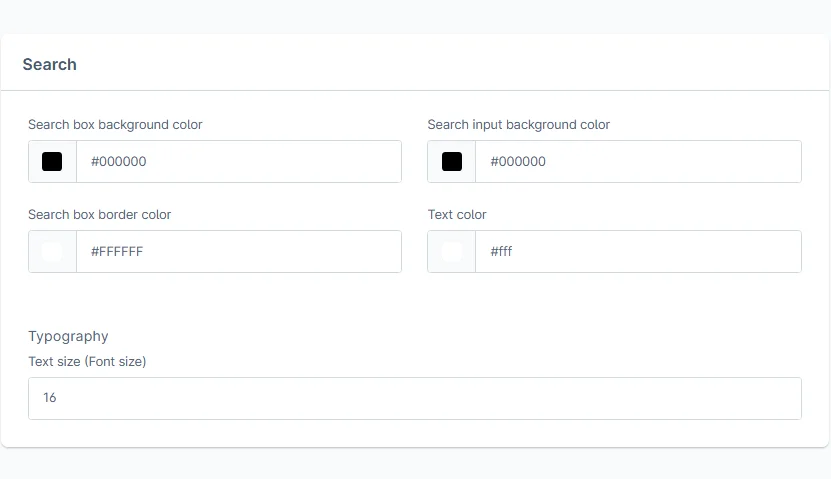Image resolution: width=831 pixels, height=479 pixels.
Task: Pick the Text color swatch
Action: (x=452, y=252)
